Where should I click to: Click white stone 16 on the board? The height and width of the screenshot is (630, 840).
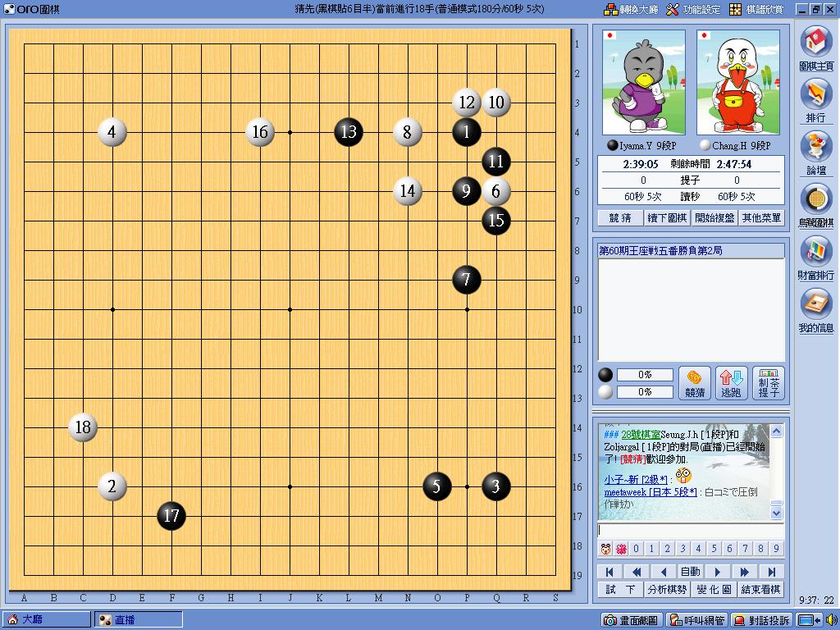pyautogui.click(x=260, y=132)
